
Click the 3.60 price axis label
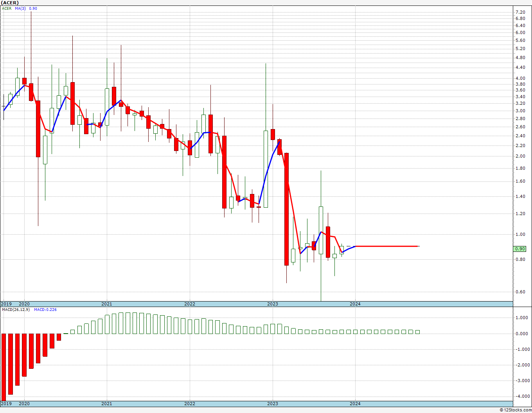(x=520, y=90)
